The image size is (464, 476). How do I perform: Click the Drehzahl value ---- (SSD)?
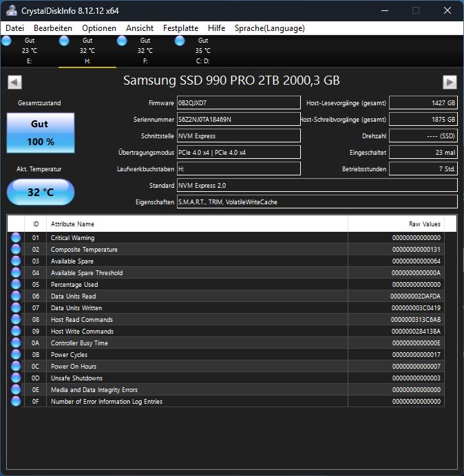[x=423, y=136]
